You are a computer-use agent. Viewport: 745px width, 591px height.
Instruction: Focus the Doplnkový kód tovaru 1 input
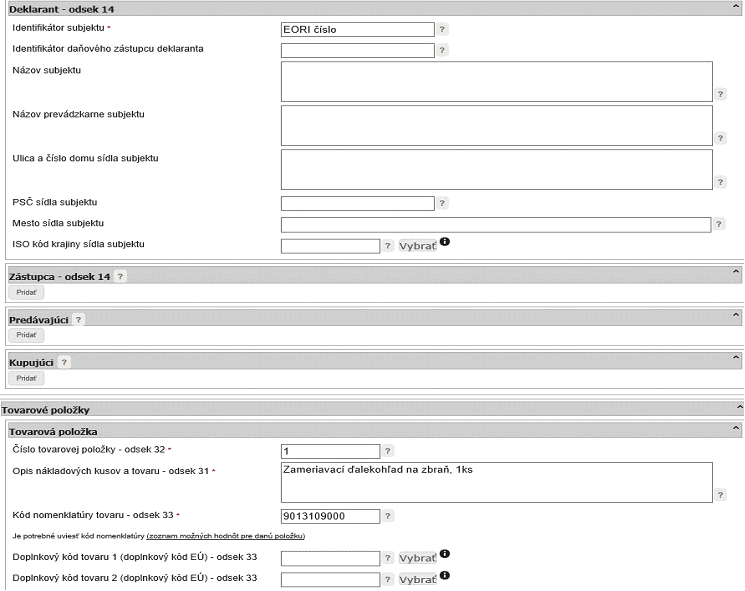pos(331,558)
